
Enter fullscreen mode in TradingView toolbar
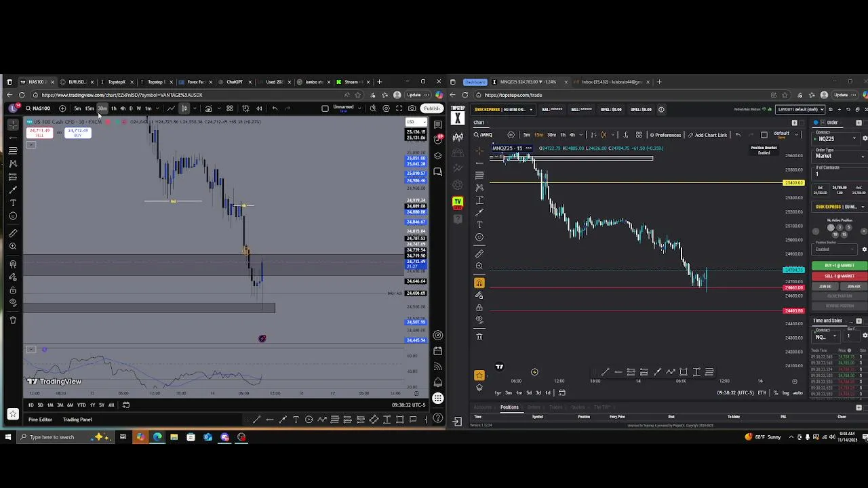tap(399, 108)
